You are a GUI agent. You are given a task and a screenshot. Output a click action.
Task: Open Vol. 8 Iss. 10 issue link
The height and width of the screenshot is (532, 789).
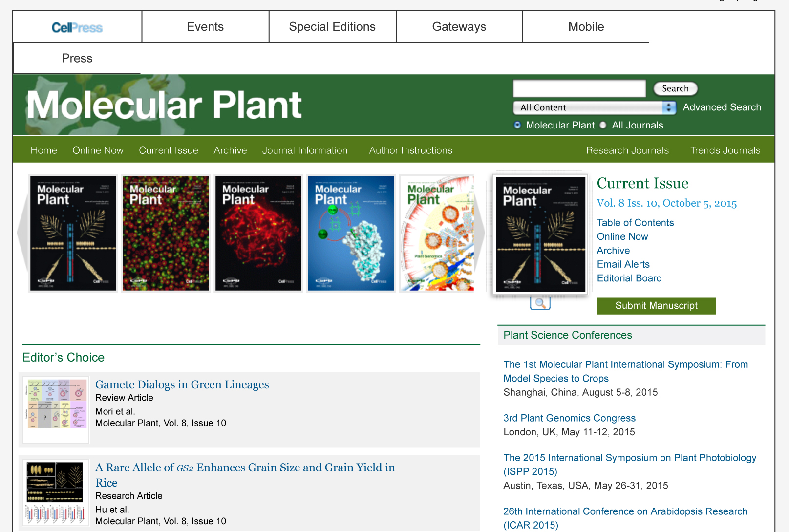666,203
